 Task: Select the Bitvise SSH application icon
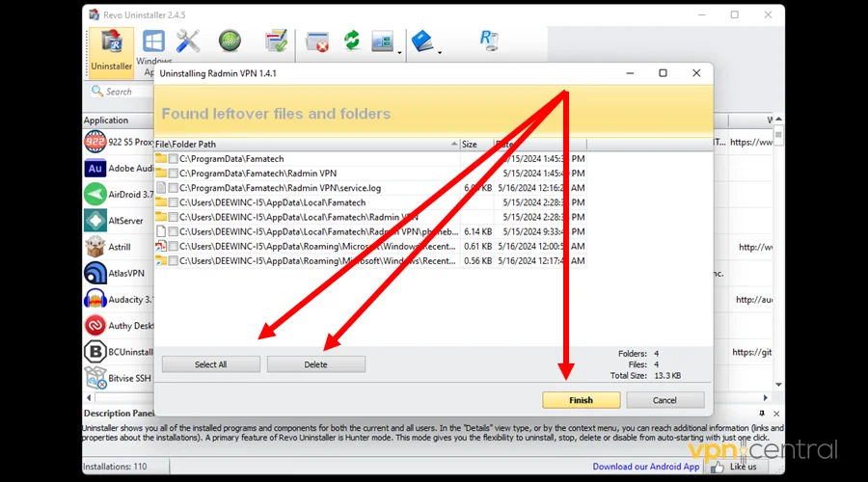coord(95,378)
